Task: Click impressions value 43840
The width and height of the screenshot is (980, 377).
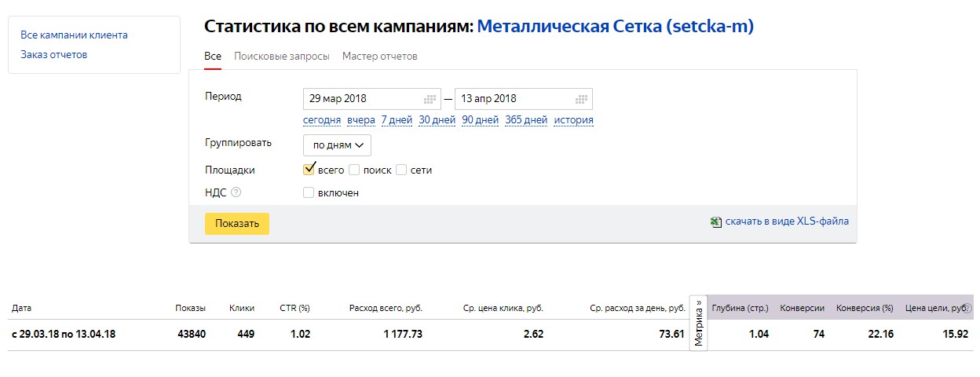Action: click(192, 334)
